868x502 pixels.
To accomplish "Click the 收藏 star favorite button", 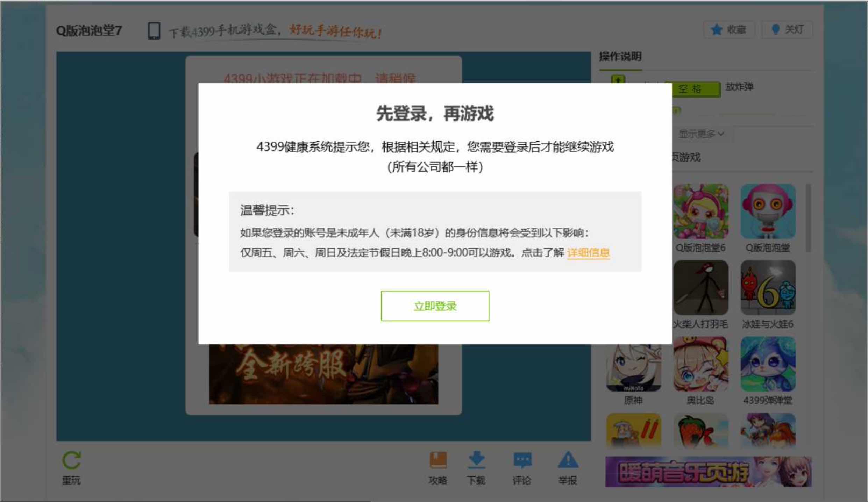I will coord(729,30).
